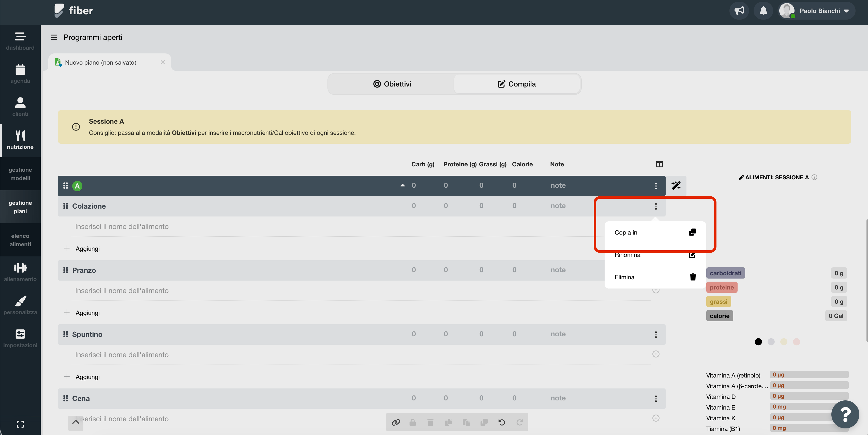868x435 pixels.
Task: Click the magic wand auto-fill icon
Action: pyautogui.click(x=676, y=185)
